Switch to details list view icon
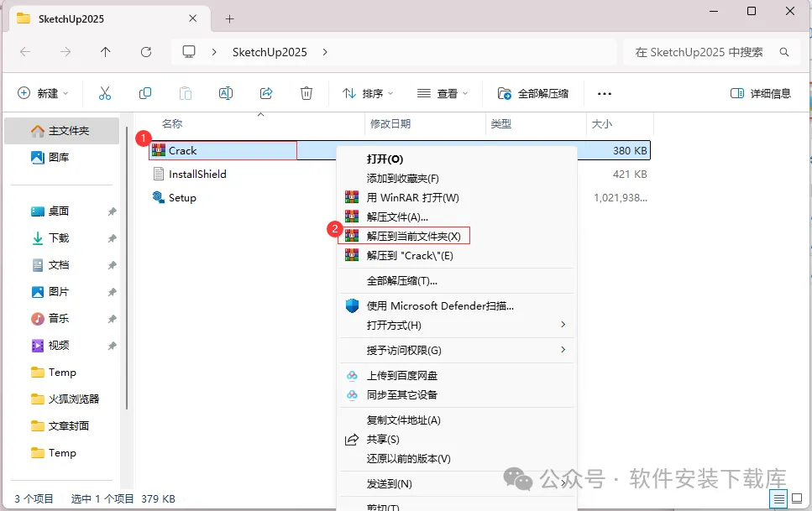 coord(779,499)
